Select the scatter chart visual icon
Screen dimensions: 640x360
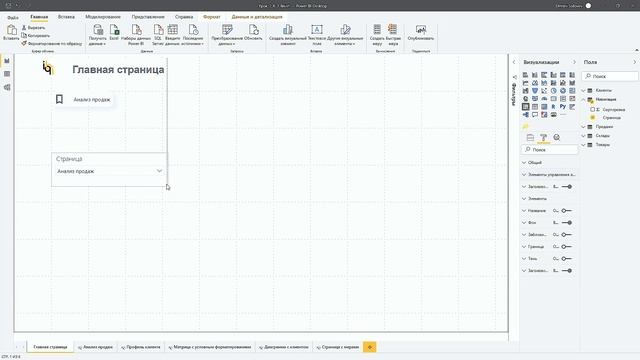coord(544,91)
